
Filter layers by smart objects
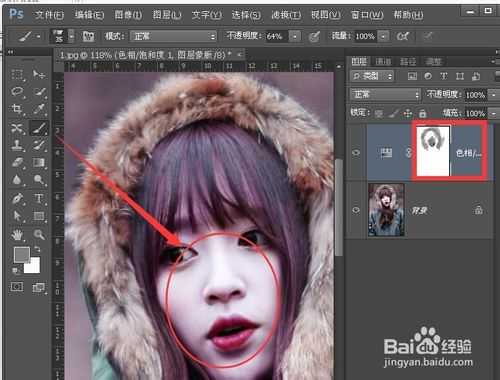pyautogui.click(x=476, y=76)
